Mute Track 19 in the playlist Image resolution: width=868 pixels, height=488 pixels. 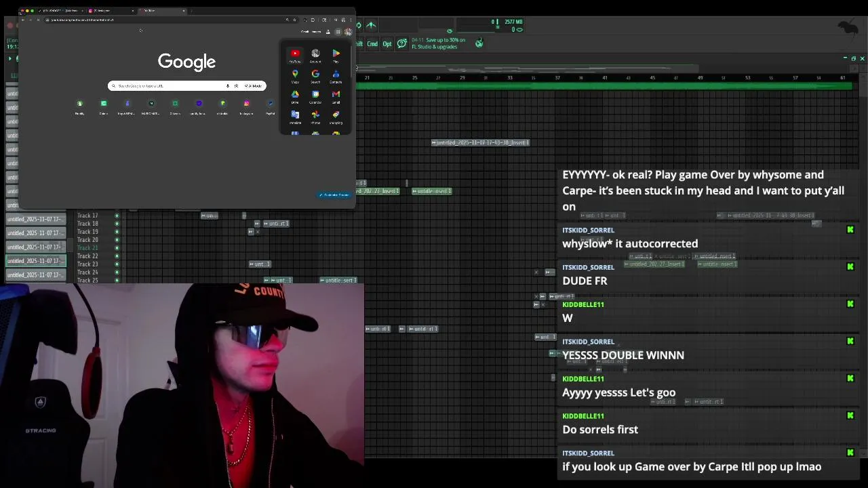click(117, 232)
